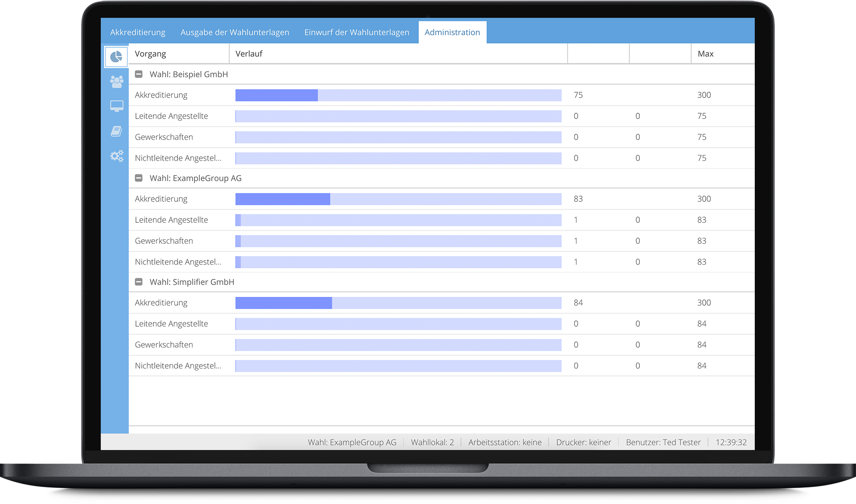
Task: Select the monitor workstation sidebar icon
Action: coord(116,106)
